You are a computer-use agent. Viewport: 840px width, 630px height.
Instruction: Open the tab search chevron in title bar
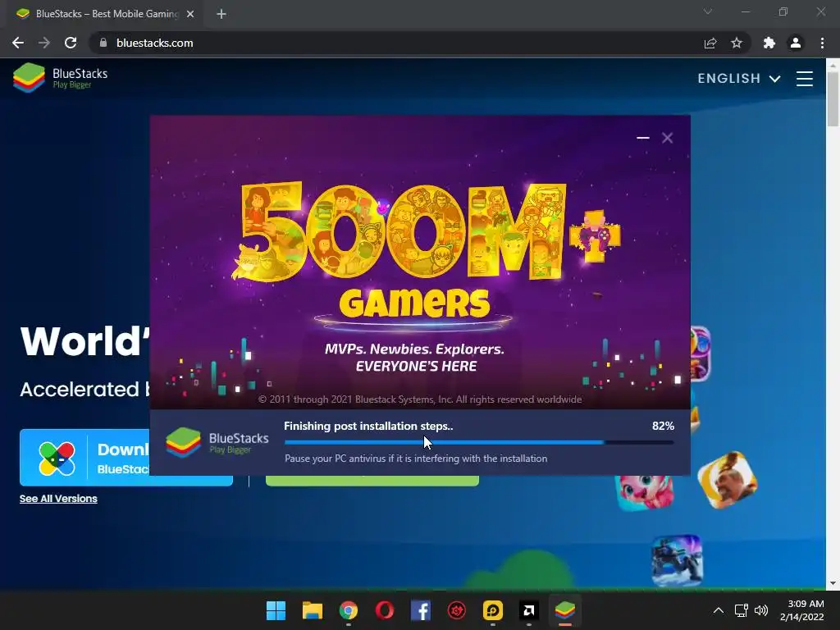[708, 11]
